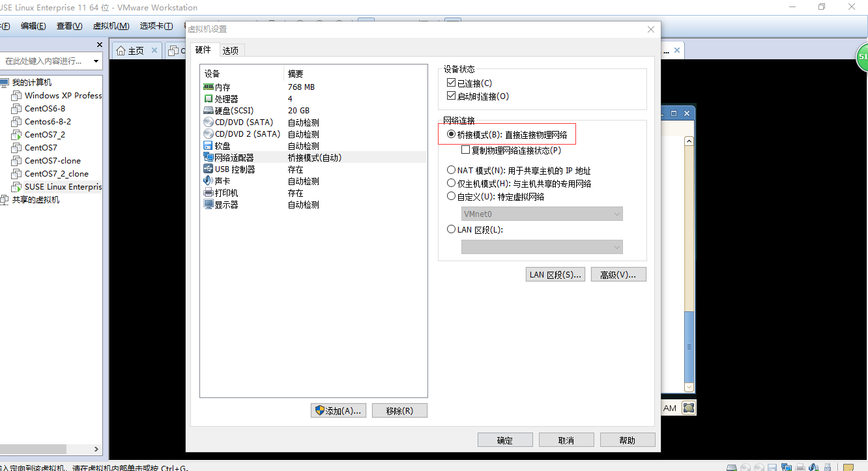This screenshot has width=868, height=471.
Task: Click the 取消 button
Action: (x=566, y=440)
